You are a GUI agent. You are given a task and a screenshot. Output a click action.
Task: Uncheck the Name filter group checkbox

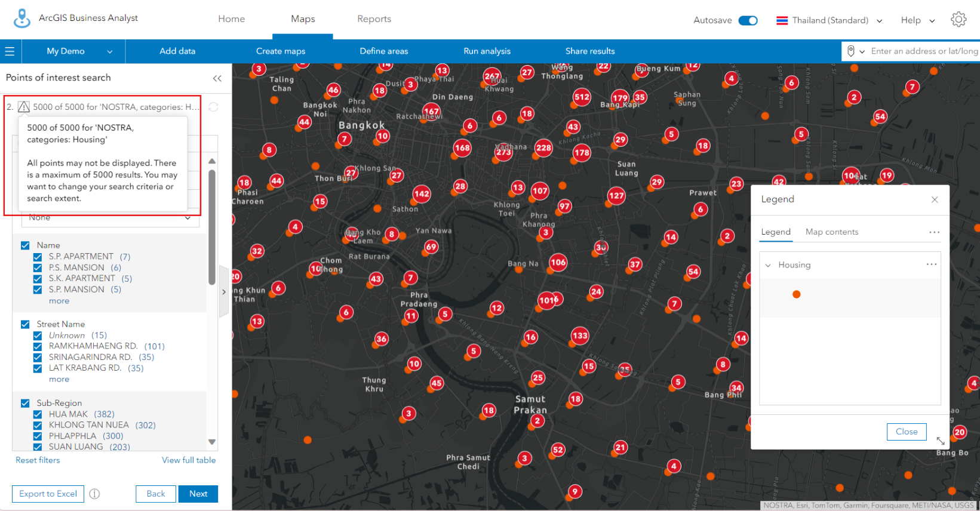coord(25,245)
